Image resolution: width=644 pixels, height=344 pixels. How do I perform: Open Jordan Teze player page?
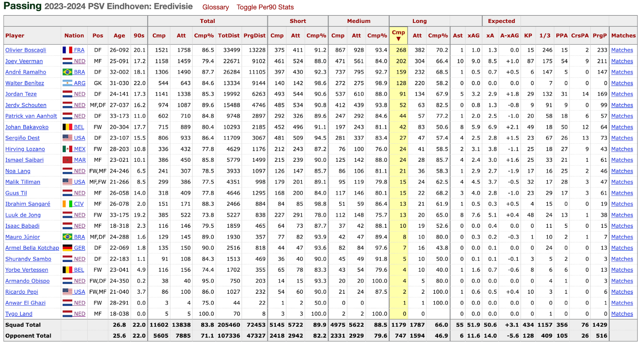[21, 94]
